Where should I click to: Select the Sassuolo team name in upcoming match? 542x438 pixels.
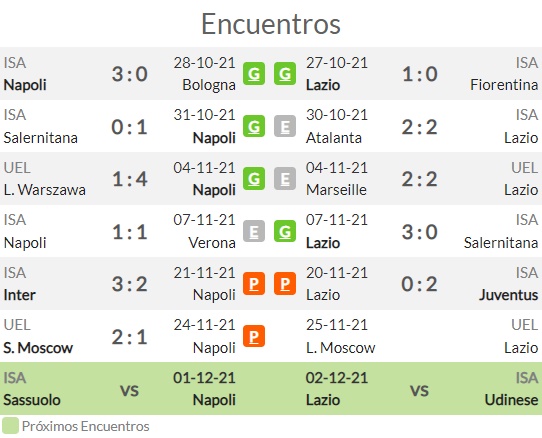click(x=32, y=400)
